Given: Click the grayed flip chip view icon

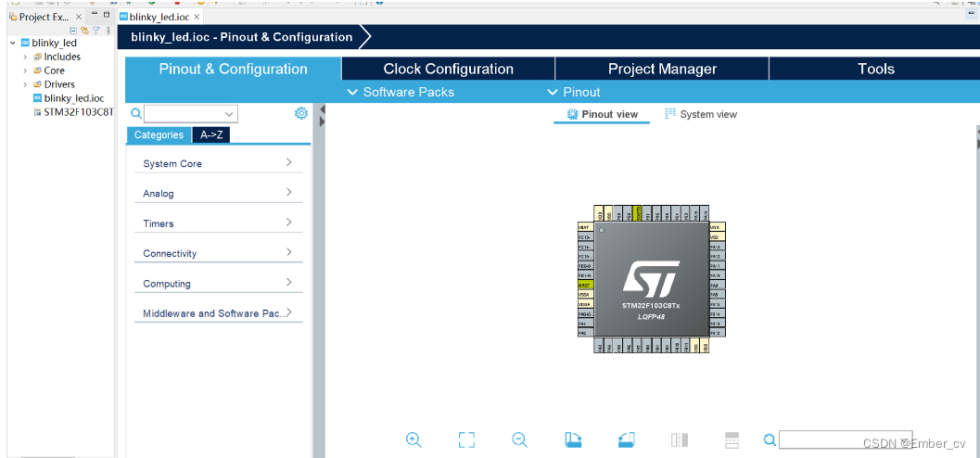Looking at the screenshot, I should [x=680, y=439].
